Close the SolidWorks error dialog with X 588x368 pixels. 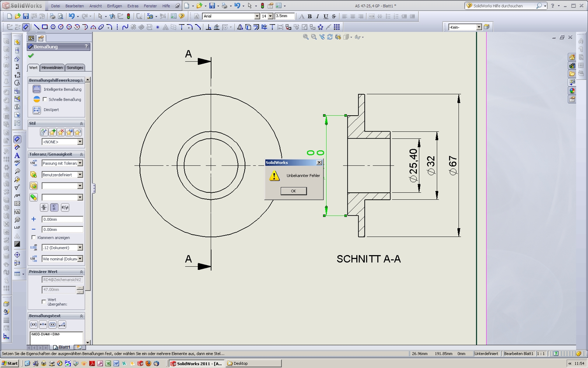coord(319,162)
